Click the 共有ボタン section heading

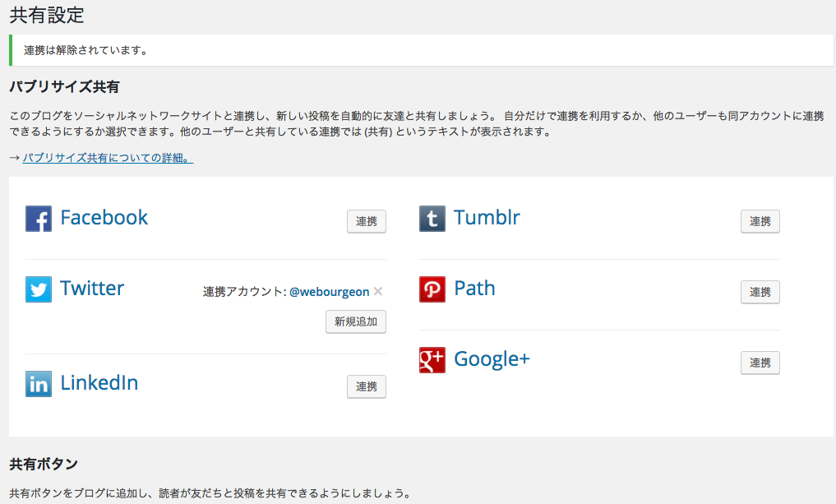[44, 464]
